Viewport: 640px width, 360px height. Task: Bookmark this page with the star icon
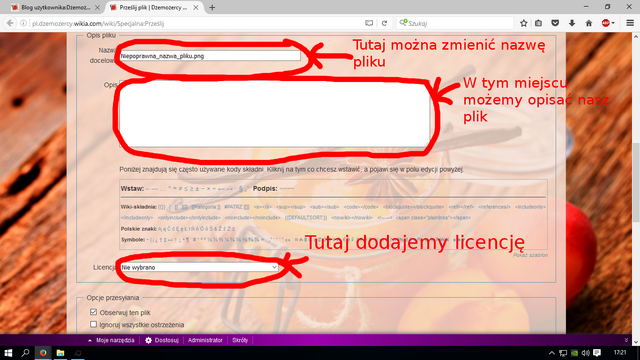pyautogui.click(x=524, y=23)
